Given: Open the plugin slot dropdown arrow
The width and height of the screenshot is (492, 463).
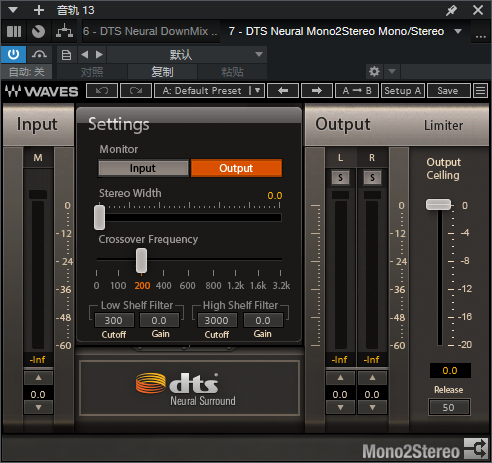Looking at the screenshot, I should (458, 31).
